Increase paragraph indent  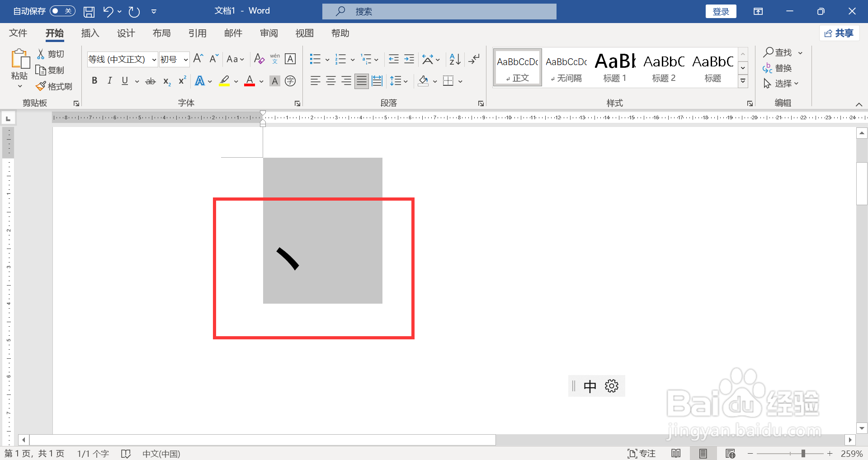pos(409,59)
